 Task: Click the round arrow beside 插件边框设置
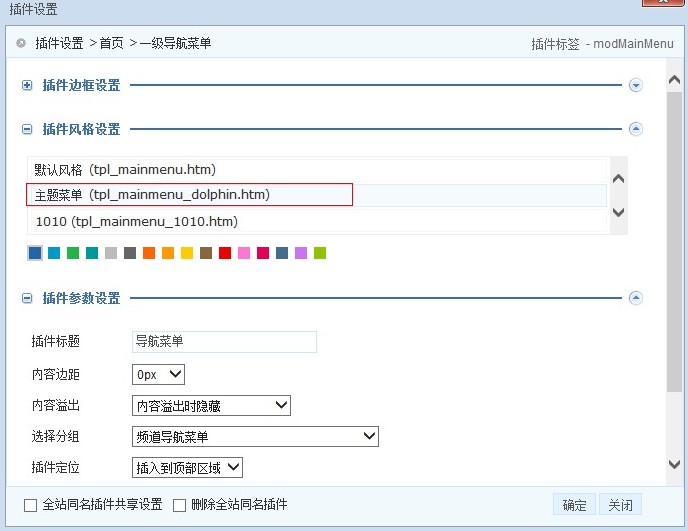(635, 86)
